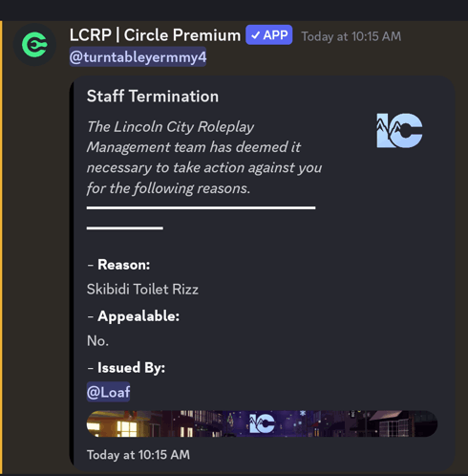Open the @Loaf mention under Issued By
The width and height of the screenshot is (468, 476).
point(108,392)
